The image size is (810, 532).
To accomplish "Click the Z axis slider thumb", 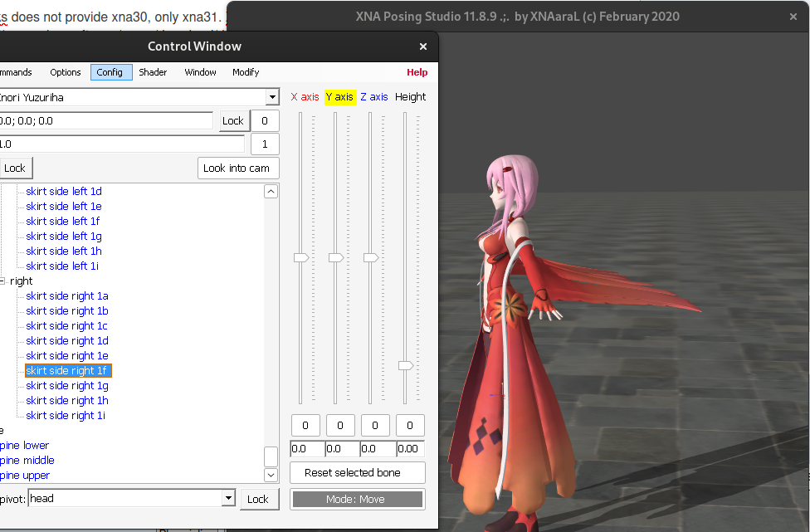I will [371, 257].
